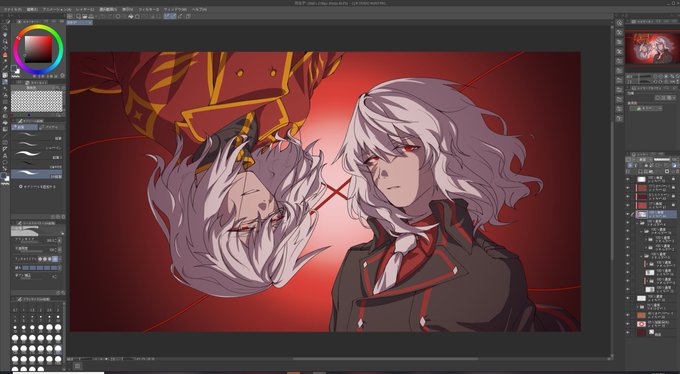This screenshot has height=374, width=680.
Task: Open the レイヤー (Layer) menu
Action: coord(85,9)
